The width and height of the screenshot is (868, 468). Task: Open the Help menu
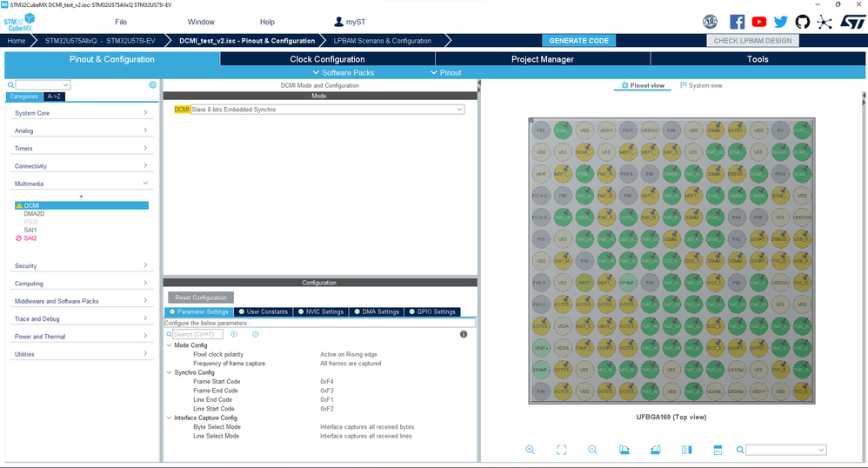pos(267,22)
